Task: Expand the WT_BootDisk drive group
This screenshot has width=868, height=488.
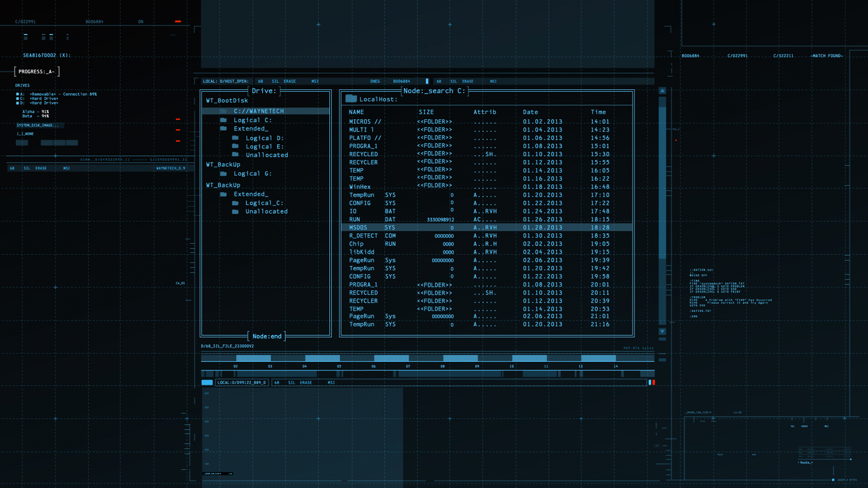Action: (227, 101)
